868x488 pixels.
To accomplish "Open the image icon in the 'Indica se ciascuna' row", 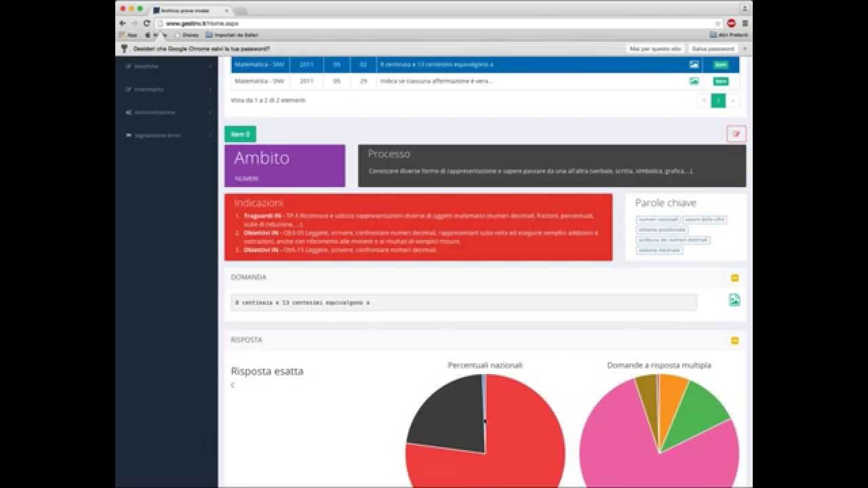I will (694, 81).
